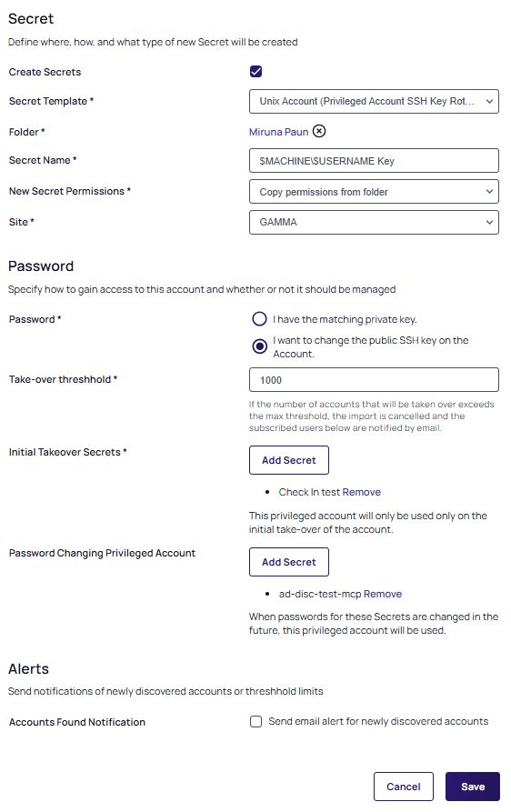Clear the Miruna Paun folder selection icon
This screenshot has width=511, height=812.
pyautogui.click(x=319, y=132)
